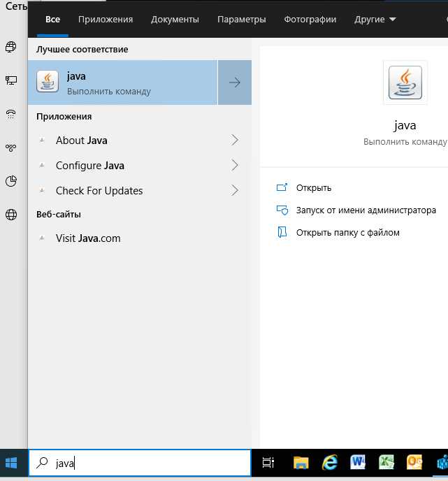This screenshot has height=481, width=448.
Task: Select the Data usage pie chart icon
Action: [11, 181]
